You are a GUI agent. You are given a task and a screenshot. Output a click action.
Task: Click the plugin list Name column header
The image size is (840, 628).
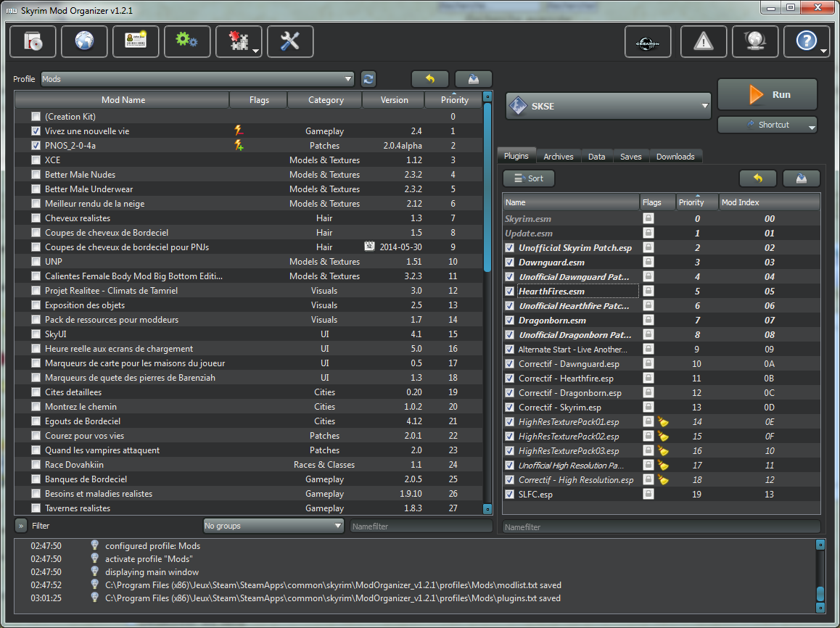pyautogui.click(x=571, y=202)
